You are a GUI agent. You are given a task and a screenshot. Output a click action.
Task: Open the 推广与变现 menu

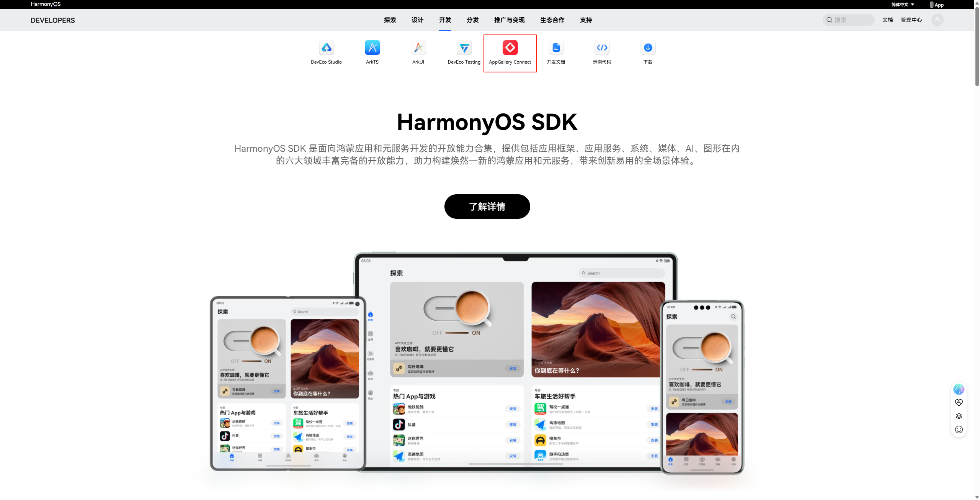509,20
